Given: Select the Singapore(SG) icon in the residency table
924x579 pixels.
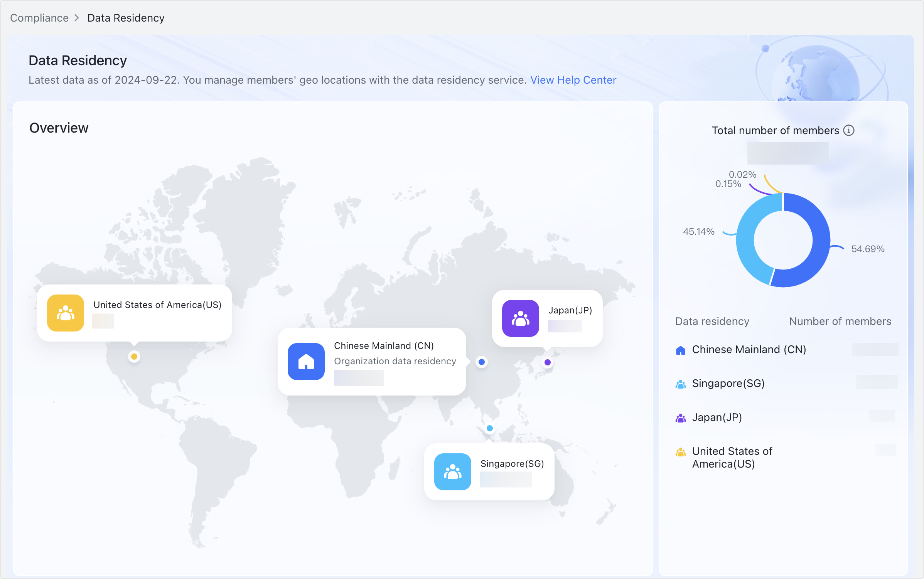Looking at the screenshot, I should coord(680,383).
